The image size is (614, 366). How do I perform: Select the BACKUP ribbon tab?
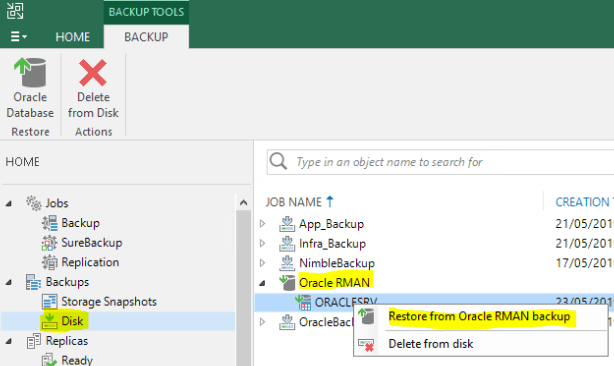pos(146,37)
